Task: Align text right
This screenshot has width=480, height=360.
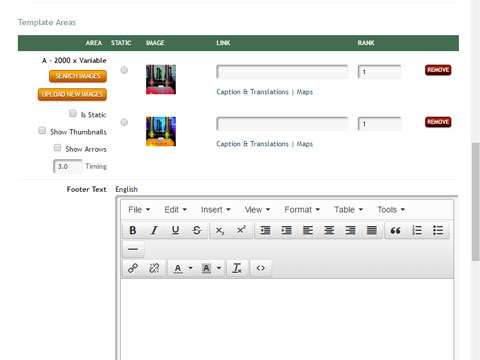Action: (x=350, y=230)
